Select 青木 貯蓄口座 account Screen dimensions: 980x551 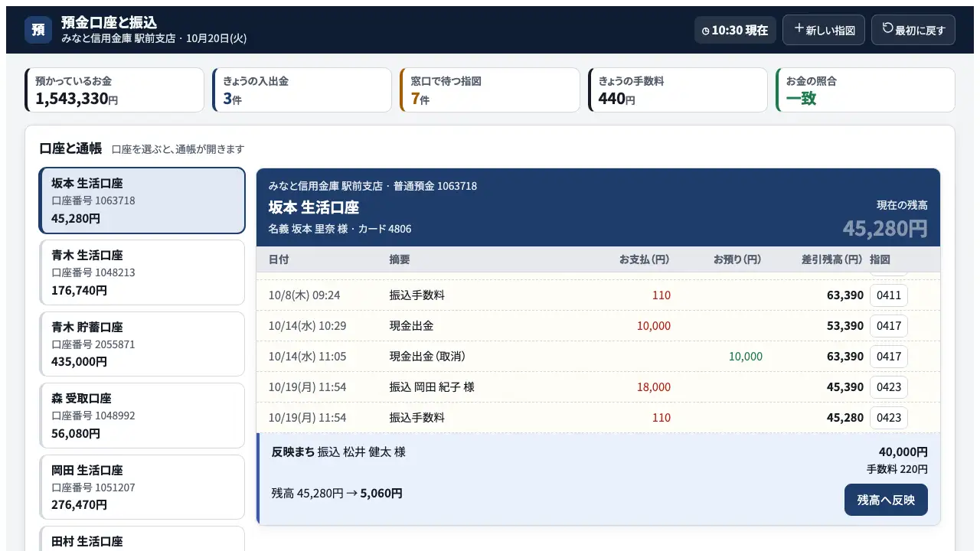click(142, 344)
